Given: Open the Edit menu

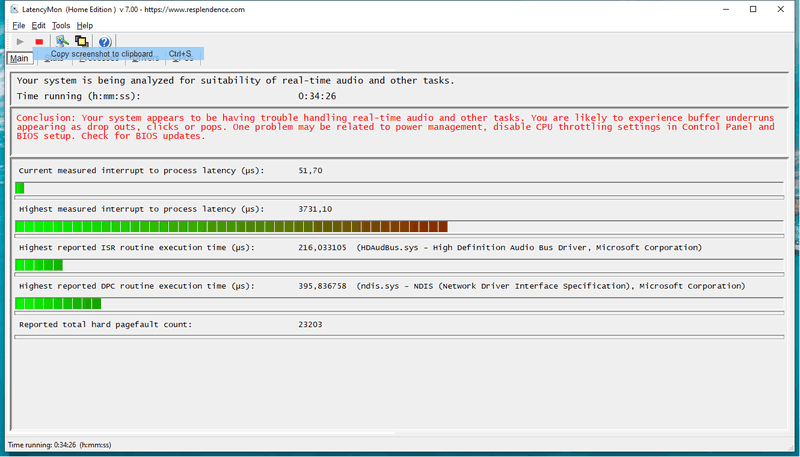Looking at the screenshot, I should click(38, 26).
